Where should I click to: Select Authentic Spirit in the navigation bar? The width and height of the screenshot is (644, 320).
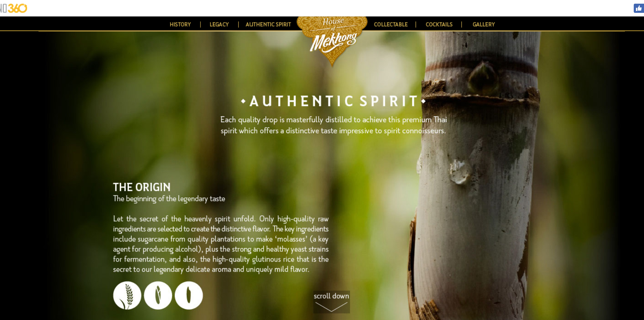point(268,25)
